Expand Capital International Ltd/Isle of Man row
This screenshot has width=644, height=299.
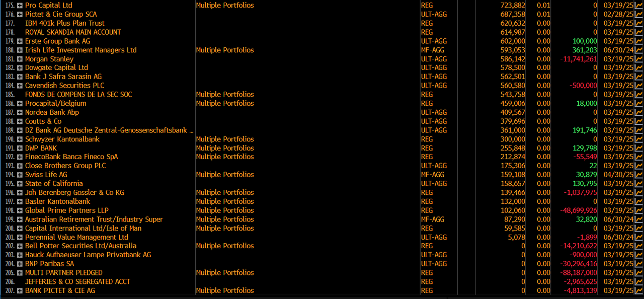pyautogui.click(x=20, y=229)
